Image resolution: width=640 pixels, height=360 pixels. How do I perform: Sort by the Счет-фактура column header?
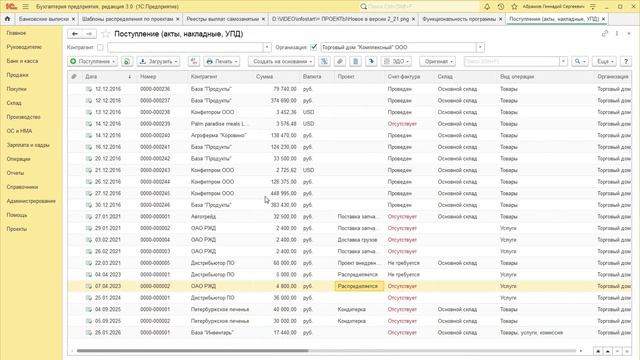409,76
